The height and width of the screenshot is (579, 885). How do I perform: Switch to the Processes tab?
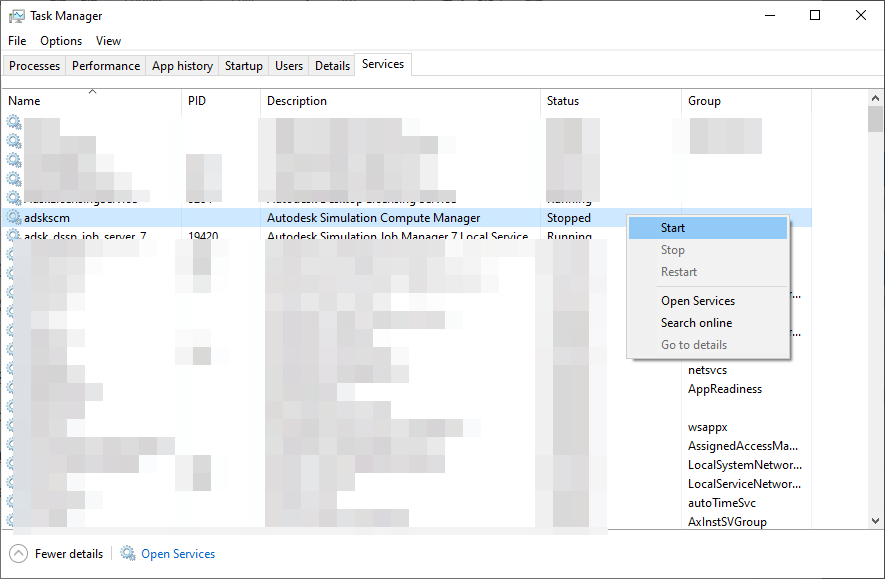(x=34, y=65)
